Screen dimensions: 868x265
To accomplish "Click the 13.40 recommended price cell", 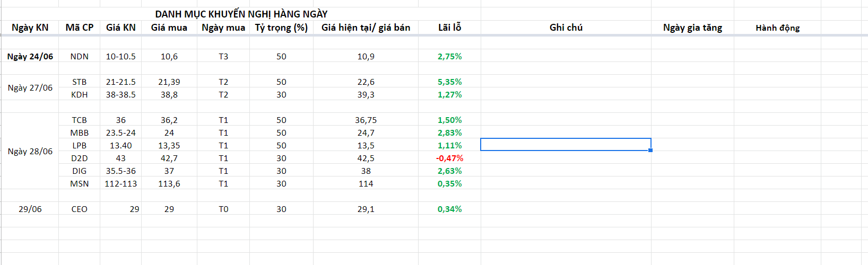I will click(x=121, y=145).
